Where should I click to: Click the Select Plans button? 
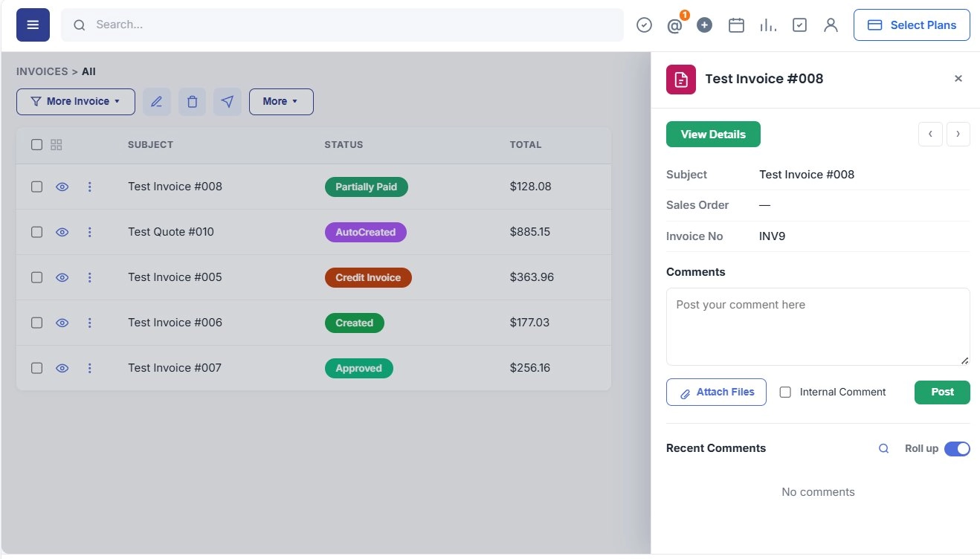click(912, 25)
